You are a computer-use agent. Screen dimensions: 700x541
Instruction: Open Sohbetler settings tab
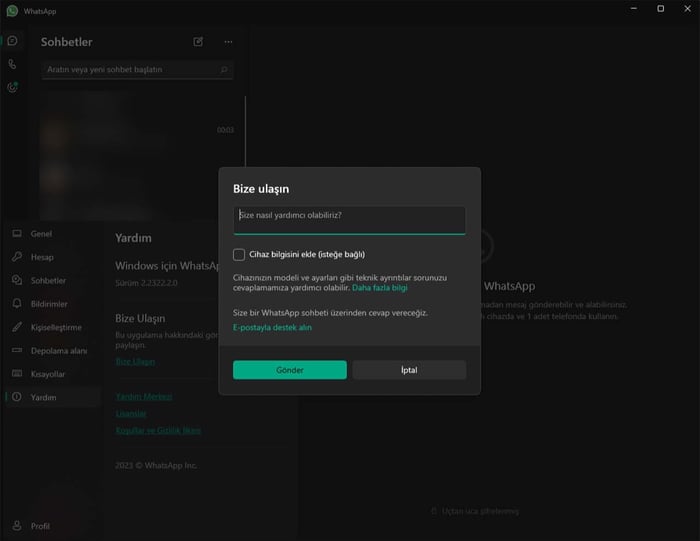pos(53,280)
